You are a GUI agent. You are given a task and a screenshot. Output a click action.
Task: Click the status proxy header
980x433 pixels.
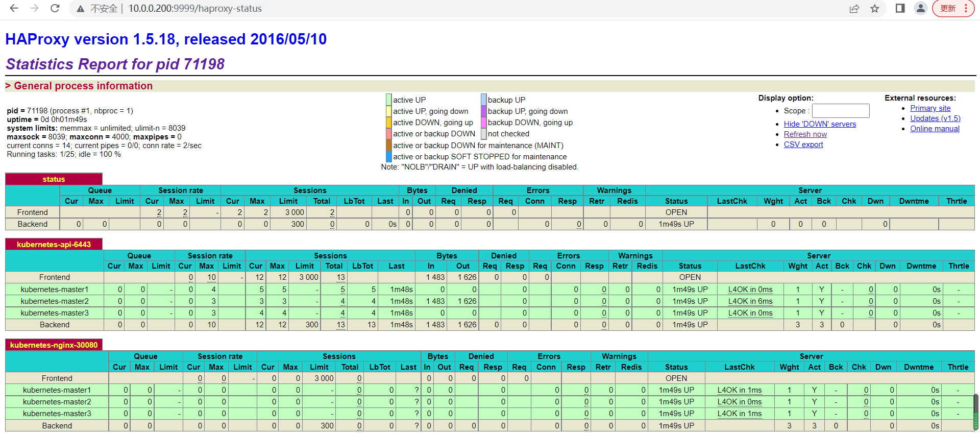tap(54, 179)
